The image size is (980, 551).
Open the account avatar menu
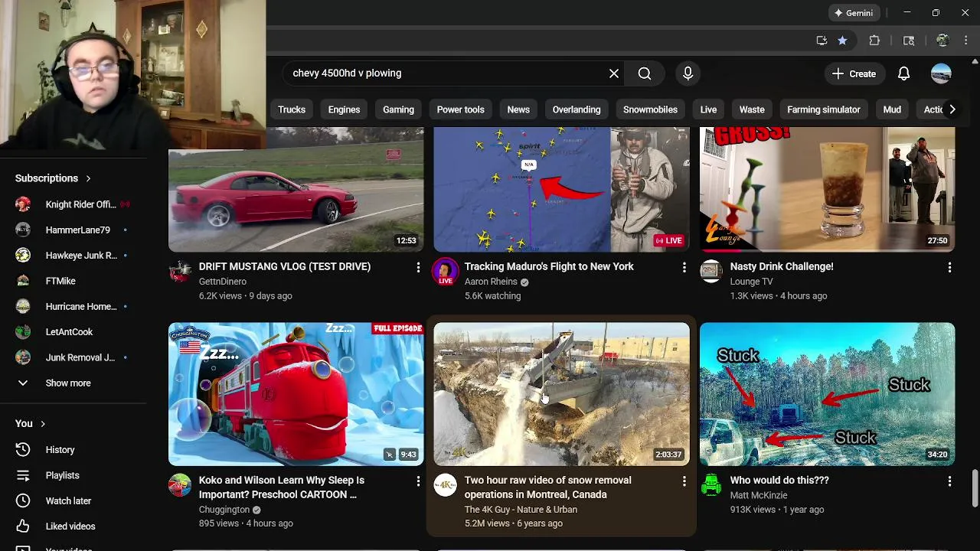(941, 73)
